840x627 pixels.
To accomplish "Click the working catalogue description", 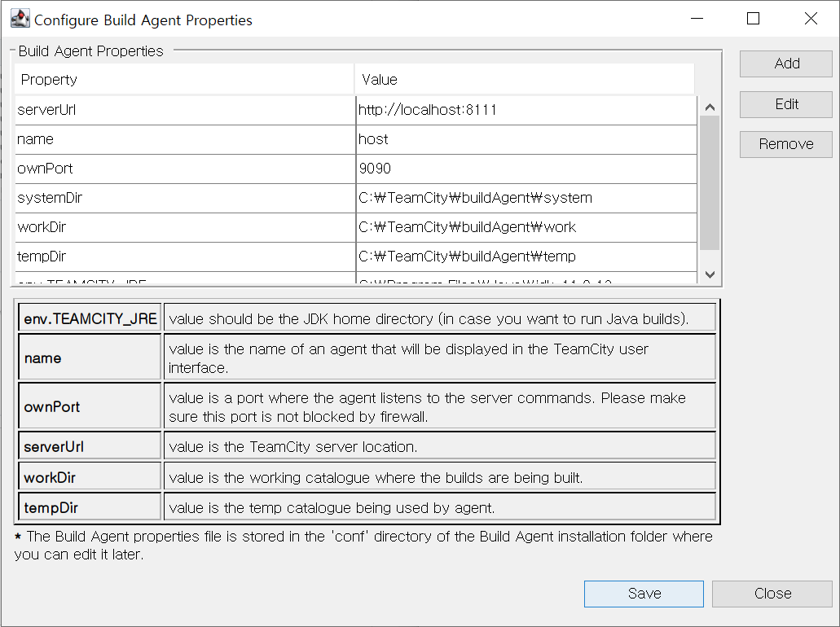I will point(439,477).
